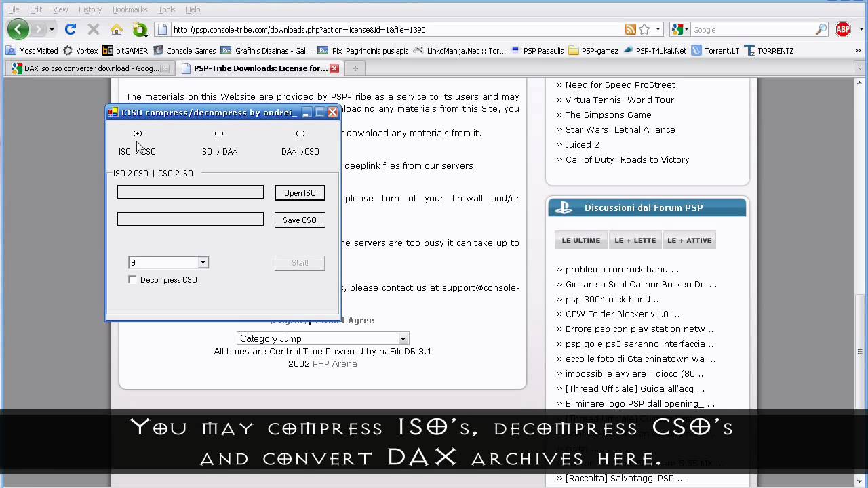The width and height of the screenshot is (868, 488).
Task: Open Call of Duty: Roads to Victory link
Action: 627,159
